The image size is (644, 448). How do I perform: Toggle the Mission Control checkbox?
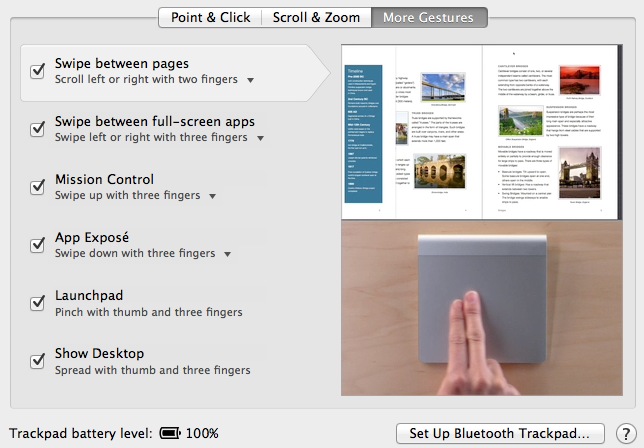(38, 187)
